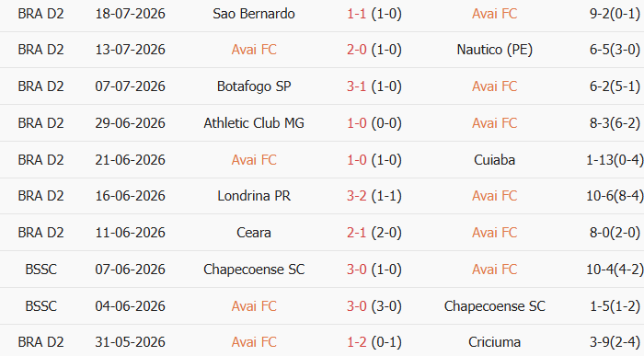Select Avai FC in the 13-07-2026 row

(254, 50)
